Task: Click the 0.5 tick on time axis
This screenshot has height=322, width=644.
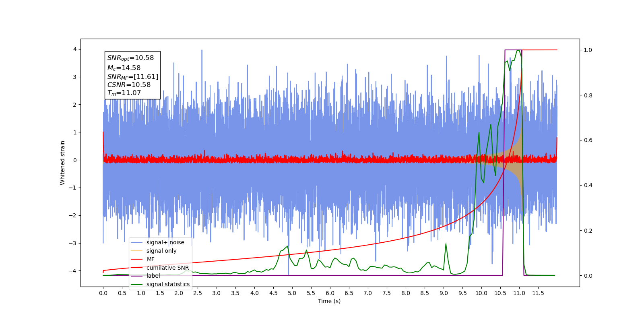Action: pos(122,293)
